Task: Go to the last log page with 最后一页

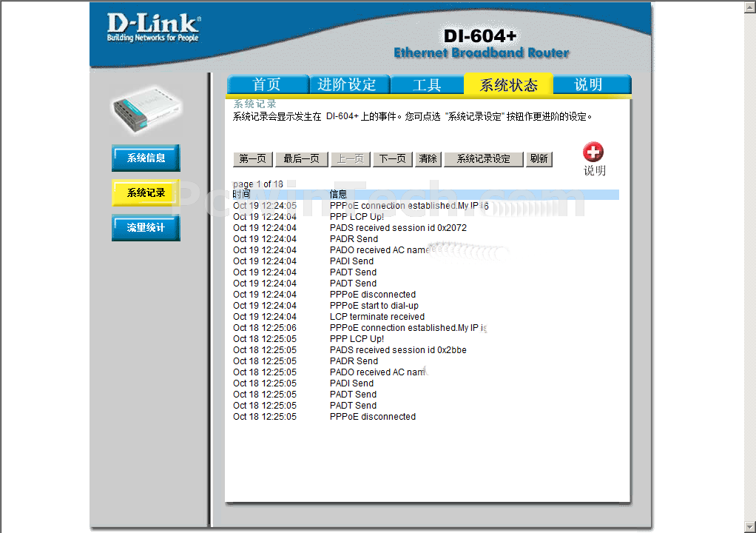Action: point(301,159)
